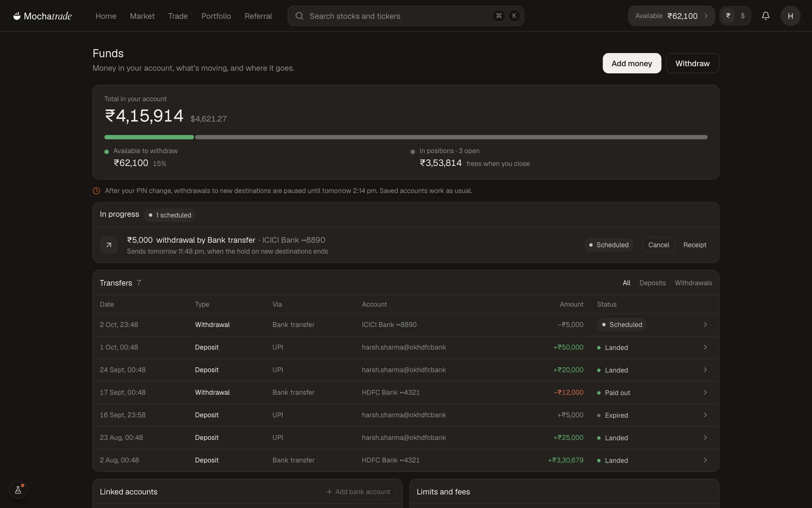Filter transfers by Deposits
Image resolution: width=812 pixels, height=508 pixels.
coord(652,283)
